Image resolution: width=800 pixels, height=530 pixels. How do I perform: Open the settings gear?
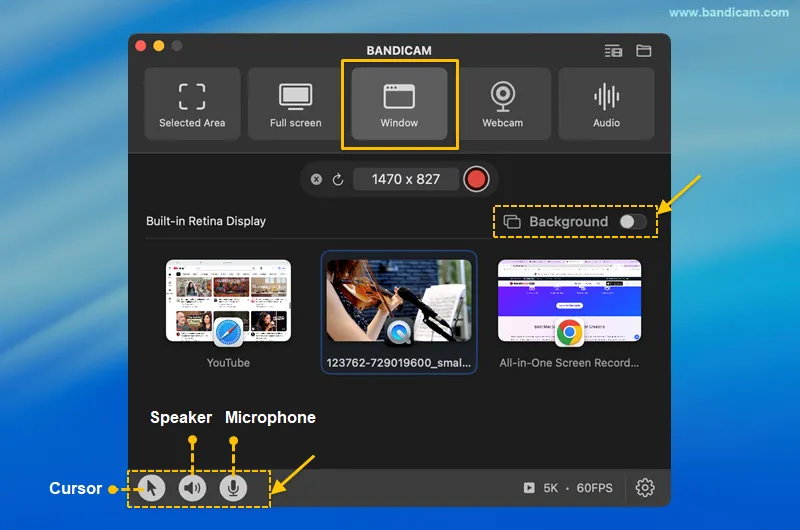tap(645, 488)
